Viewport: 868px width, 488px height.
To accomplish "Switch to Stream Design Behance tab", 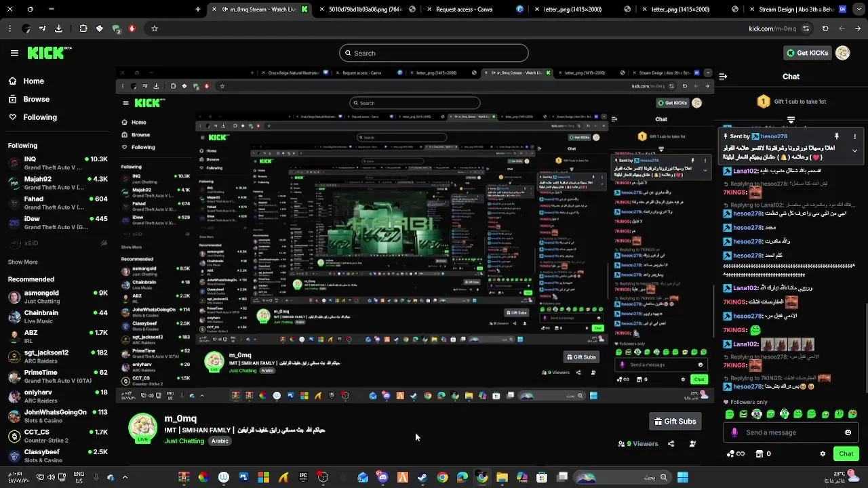I will [x=796, y=9].
